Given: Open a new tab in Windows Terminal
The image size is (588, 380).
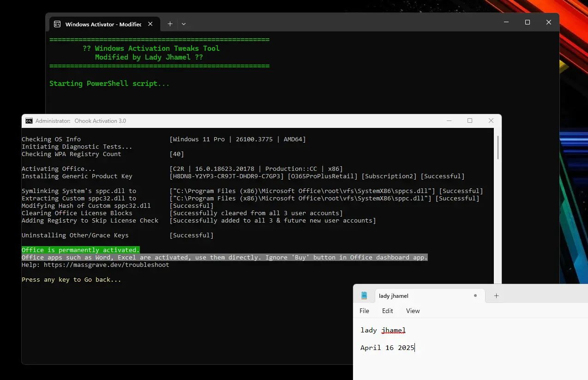Looking at the screenshot, I should [170, 24].
